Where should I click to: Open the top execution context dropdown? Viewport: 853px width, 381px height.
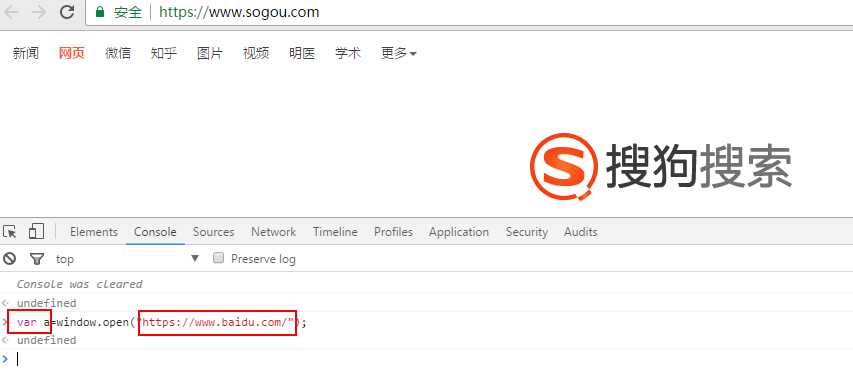128,259
